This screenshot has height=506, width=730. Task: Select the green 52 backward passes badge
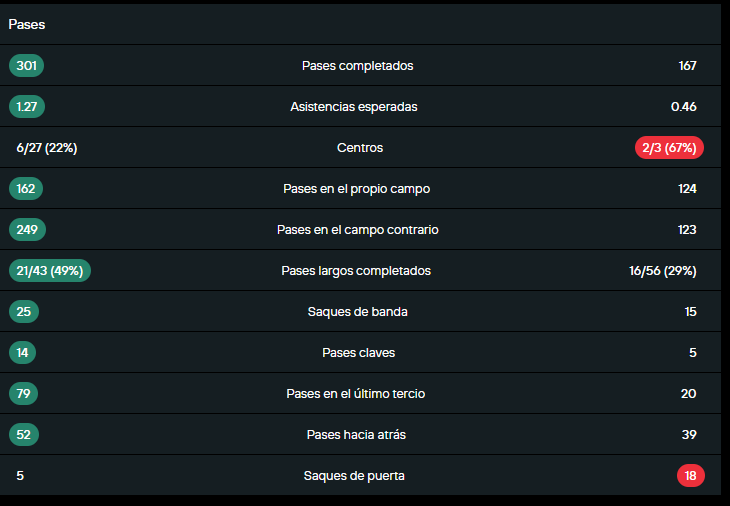click(x=24, y=435)
